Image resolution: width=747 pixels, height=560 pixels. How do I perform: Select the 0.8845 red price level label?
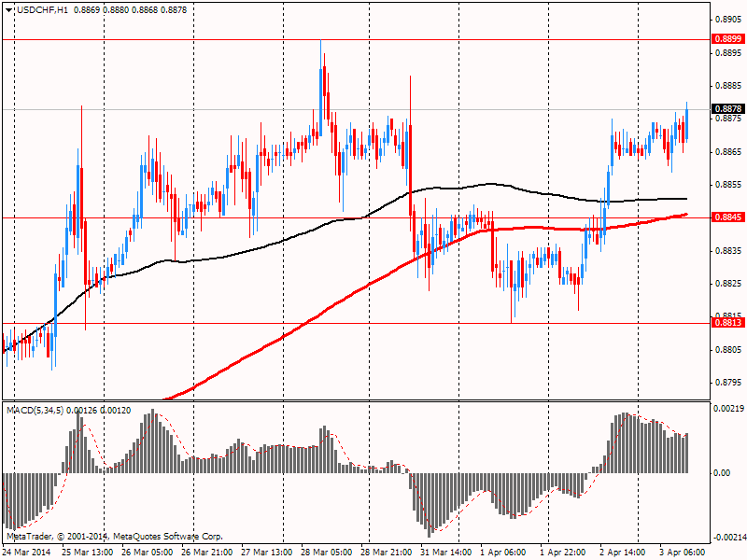tap(728, 217)
